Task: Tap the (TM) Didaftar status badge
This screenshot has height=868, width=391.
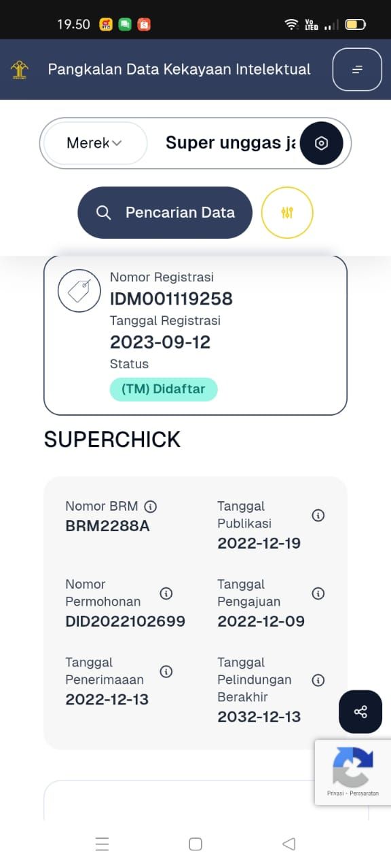Action: point(164,389)
